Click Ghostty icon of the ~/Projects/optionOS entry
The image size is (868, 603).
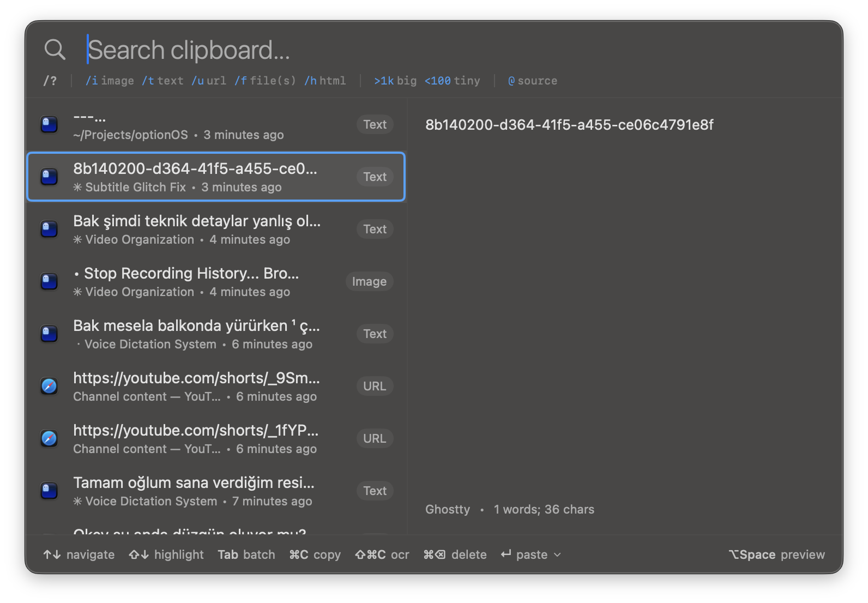point(50,124)
